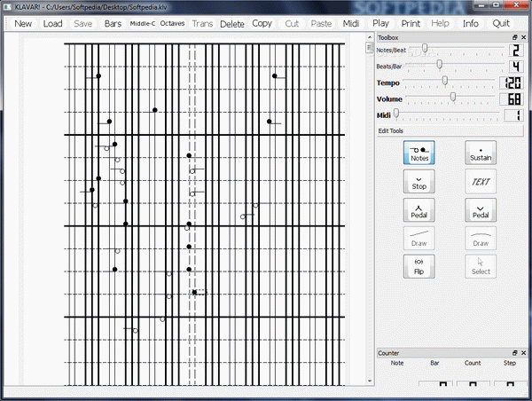Viewport: 532px width, 401px height.
Task: Activate the Select tool
Action: (481, 266)
